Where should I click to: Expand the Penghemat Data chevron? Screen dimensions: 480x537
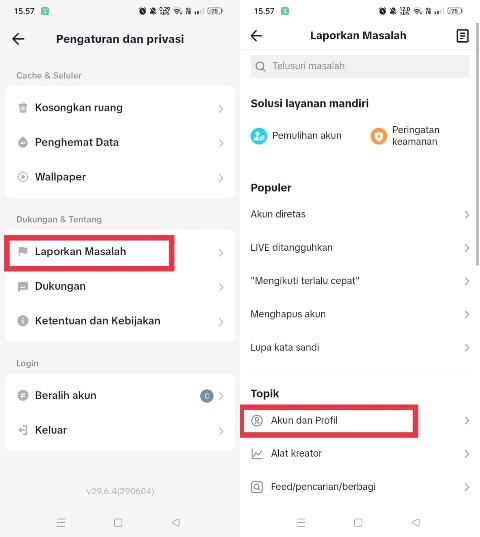tap(221, 143)
